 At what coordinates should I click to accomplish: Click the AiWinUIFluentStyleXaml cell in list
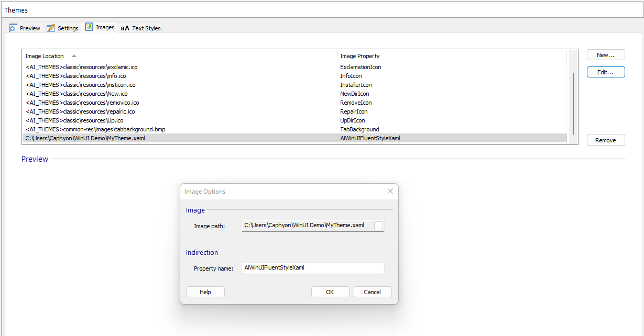click(x=370, y=138)
